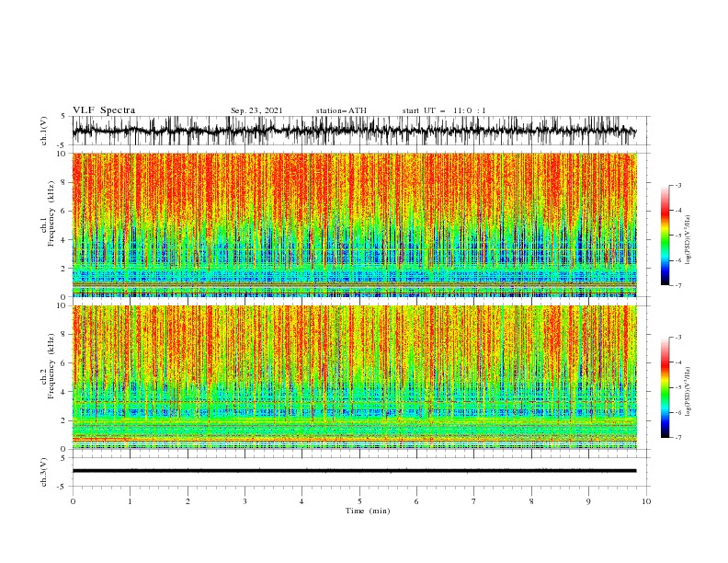This screenshot has width=728, height=563.
Task: Click time axis tick label '6'
Action: [416, 501]
